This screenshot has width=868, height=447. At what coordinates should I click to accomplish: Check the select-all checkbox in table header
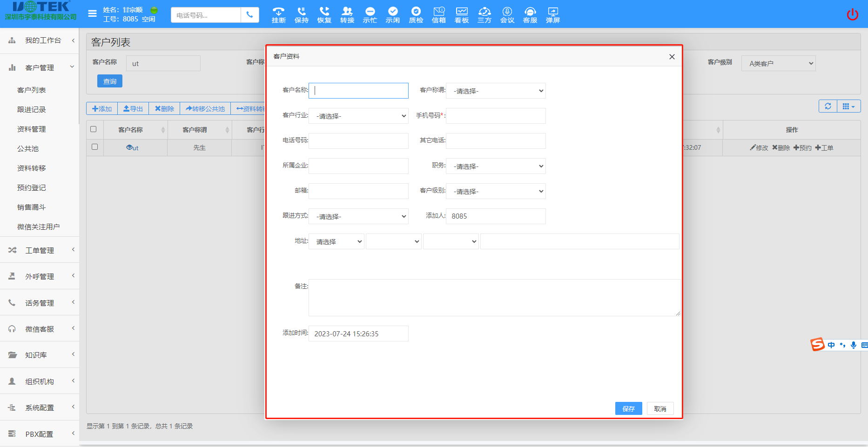pos(94,129)
